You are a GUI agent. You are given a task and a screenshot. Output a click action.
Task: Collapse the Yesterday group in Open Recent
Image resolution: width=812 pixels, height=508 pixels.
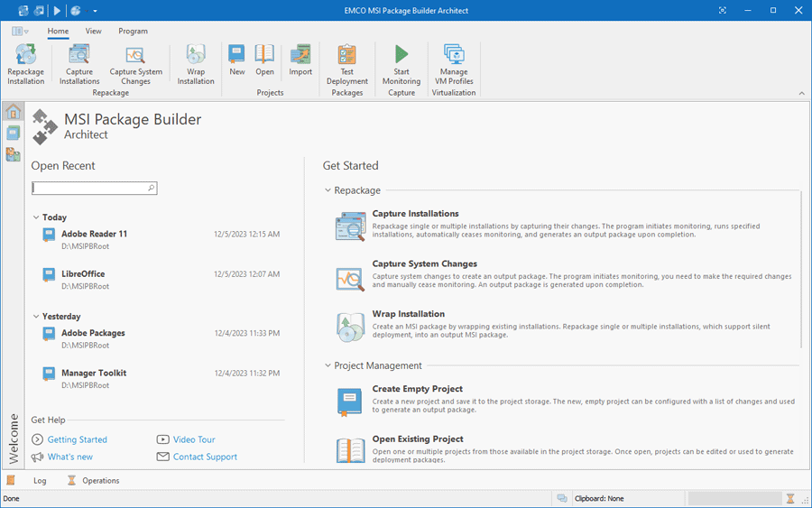(36, 317)
